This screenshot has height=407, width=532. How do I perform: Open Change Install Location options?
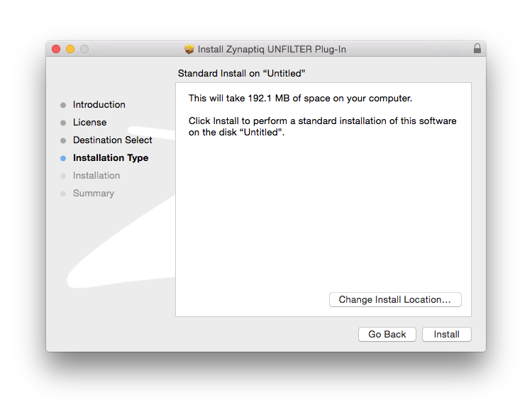(395, 300)
